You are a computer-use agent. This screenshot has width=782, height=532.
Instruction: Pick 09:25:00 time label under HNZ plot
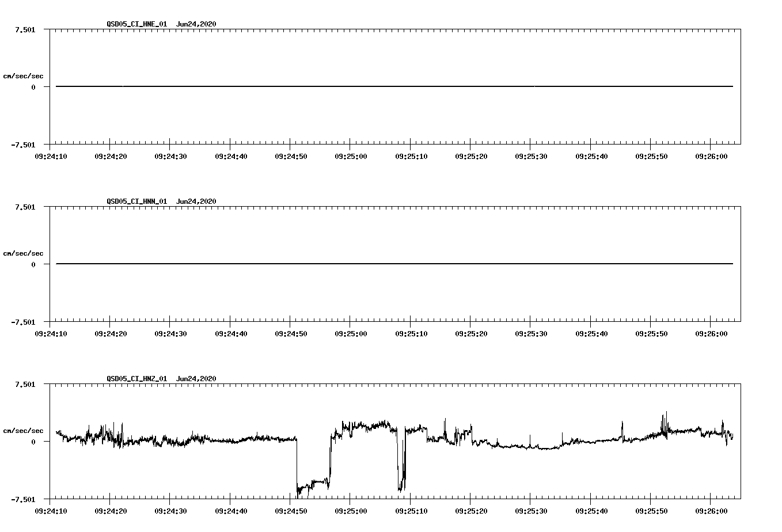coord(351,511)
